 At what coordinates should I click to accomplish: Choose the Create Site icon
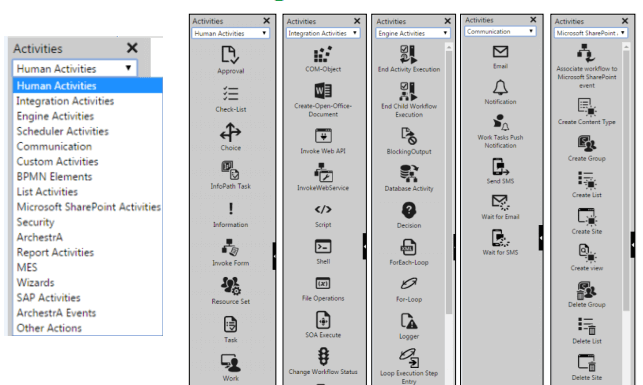tap(586, 217)
